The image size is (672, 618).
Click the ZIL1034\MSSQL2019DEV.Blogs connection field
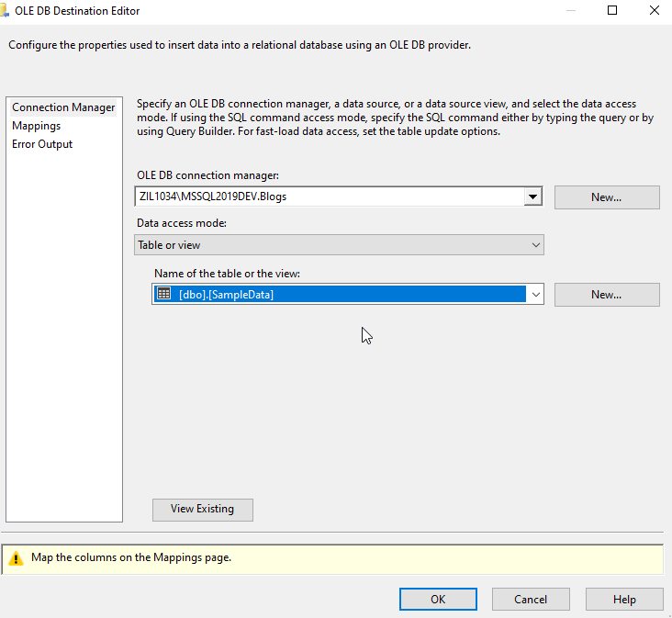(330, 197)
